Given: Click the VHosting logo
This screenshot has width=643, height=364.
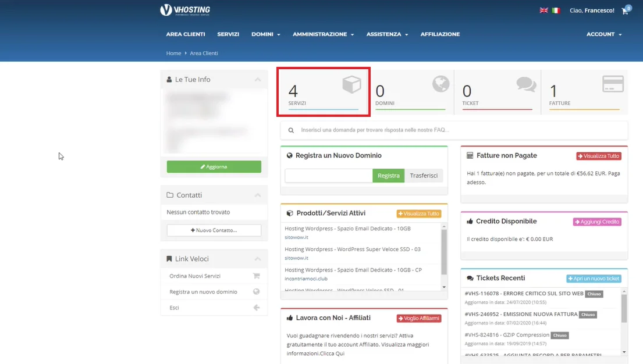Looking at the screenshot, I should pos(185,10).
